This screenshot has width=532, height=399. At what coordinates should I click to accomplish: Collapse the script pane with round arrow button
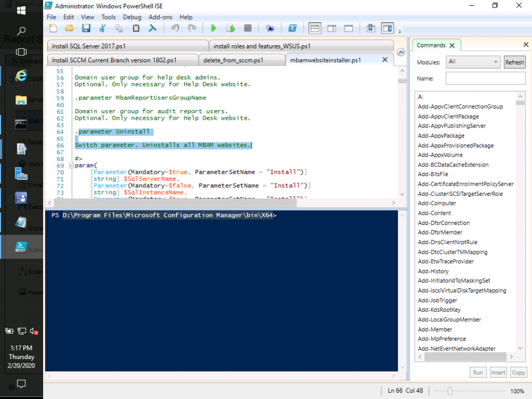[x=401, y=52]
